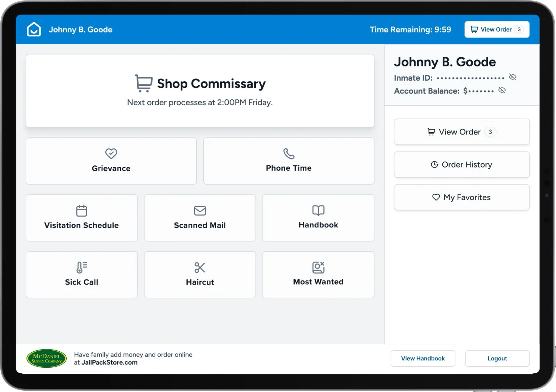The width and height of the screenshot is (556, 392).
Task: Click the JailPackStore.com text
Action: 109,362
